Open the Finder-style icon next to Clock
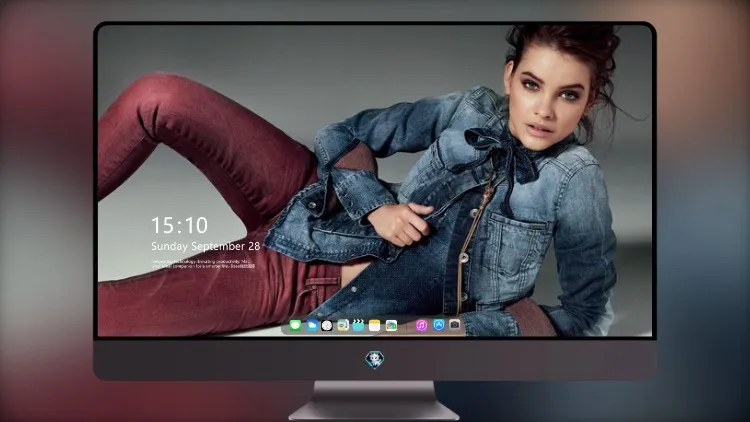 [343, 326]
